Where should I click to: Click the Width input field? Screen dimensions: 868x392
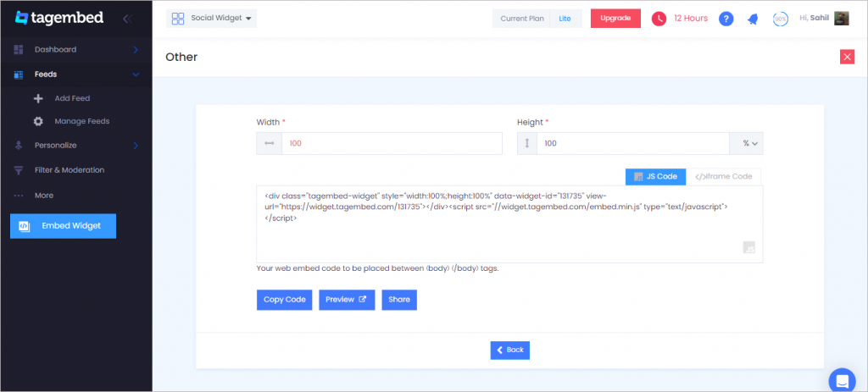click(392, 143)
